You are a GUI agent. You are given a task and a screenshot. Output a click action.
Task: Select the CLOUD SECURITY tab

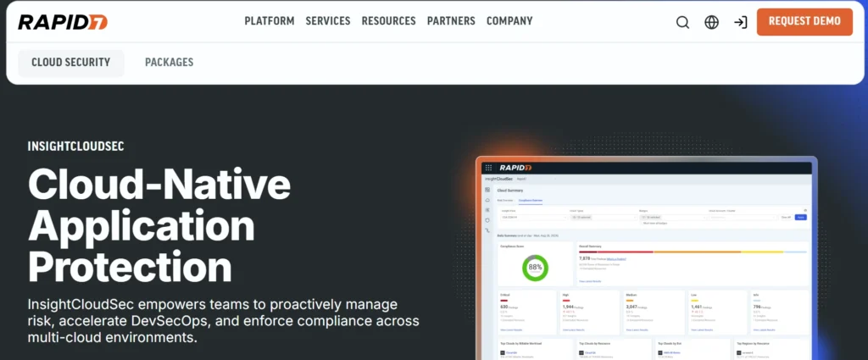pos(71,63)
